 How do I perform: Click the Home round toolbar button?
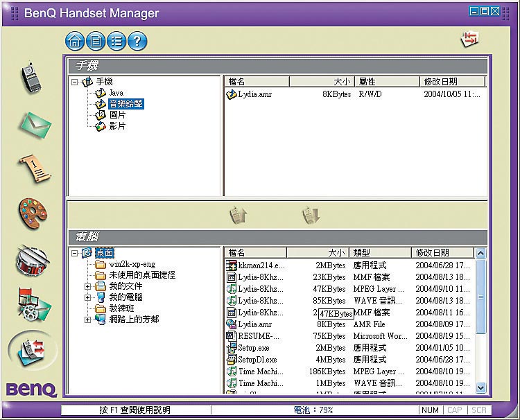pyautogui.click(x=75, y=41)
